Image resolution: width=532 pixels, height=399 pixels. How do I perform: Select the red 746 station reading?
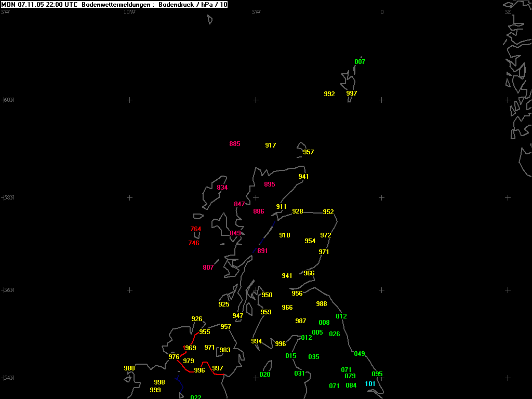(x=193, y=243)
